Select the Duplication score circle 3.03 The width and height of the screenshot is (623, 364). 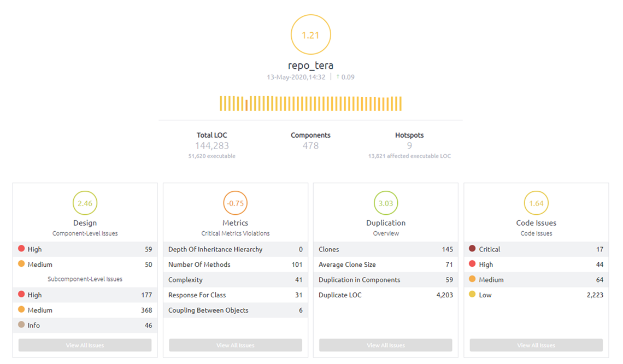point(386,203)
